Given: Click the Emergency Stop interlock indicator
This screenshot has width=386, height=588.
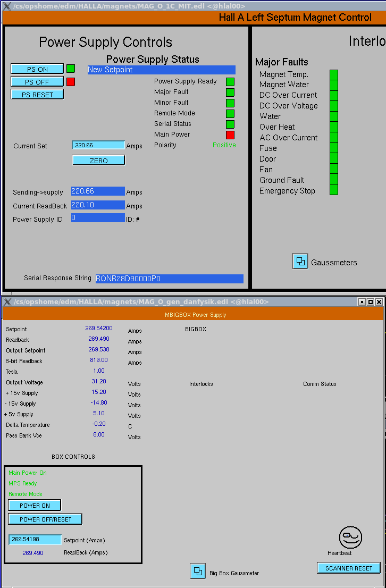Looking at the screenshot, I should 334,190.
